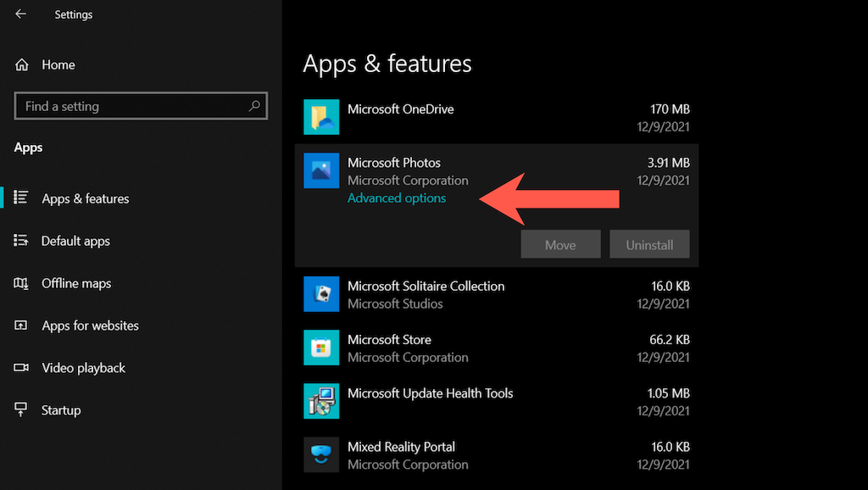Click the back arrow in Settings
Viewport: 868px width, 490px height.
pyautogui.click(x=20, y=14)
